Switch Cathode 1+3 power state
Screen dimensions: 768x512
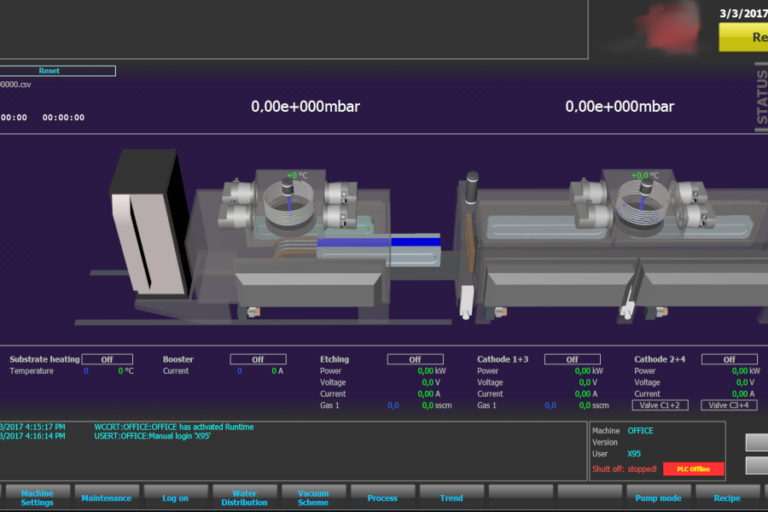click(572, 359)
